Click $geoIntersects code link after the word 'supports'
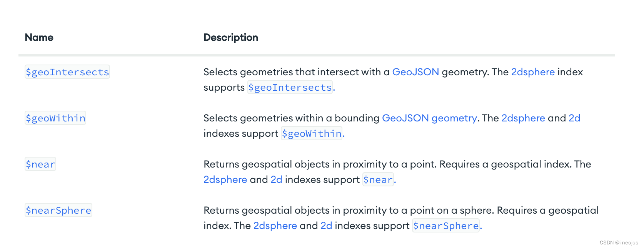The image size is (644, 249). click(290, 87)
